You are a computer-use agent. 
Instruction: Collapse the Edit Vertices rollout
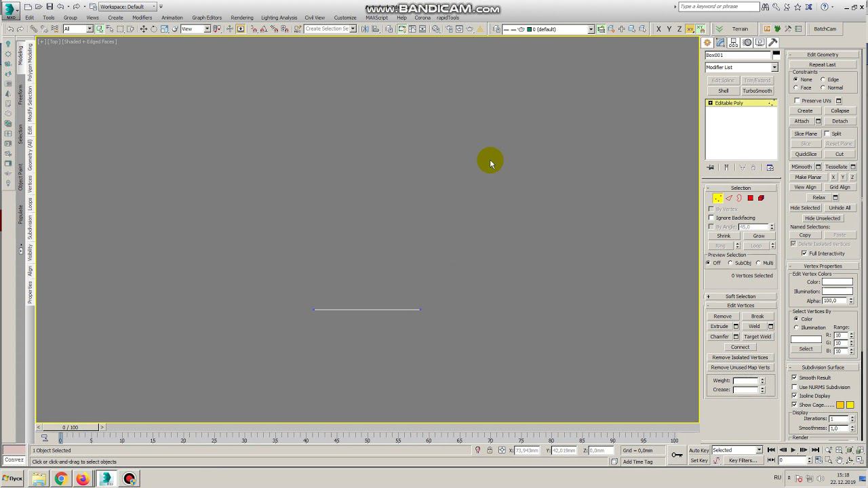point(741,305)
